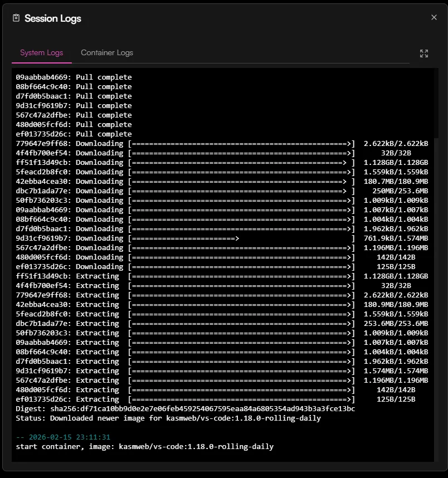Click the ff51f13d49cb Downloading line
The height and width of the screenshot is (478, 448).
[222, 162]
